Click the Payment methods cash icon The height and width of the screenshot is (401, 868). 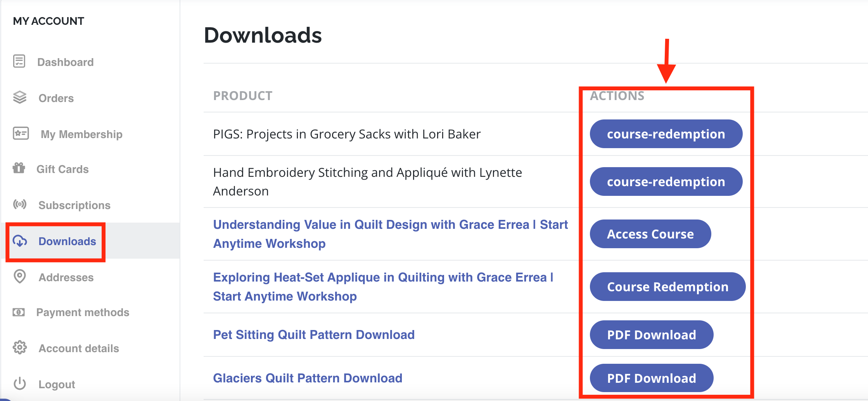click(19, 312)
